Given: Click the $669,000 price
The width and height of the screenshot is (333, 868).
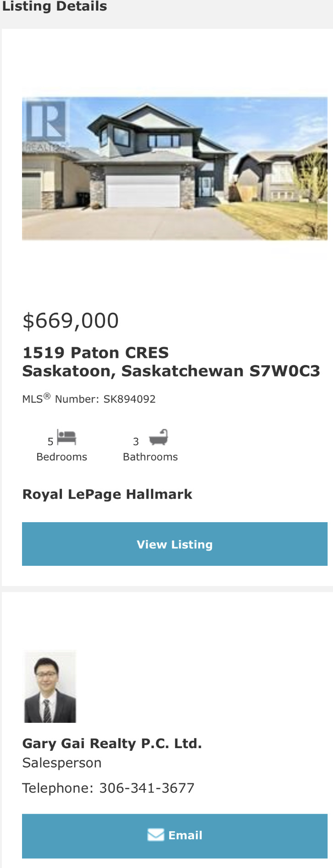Looking at the screenshot, I should tap(71, 321).
